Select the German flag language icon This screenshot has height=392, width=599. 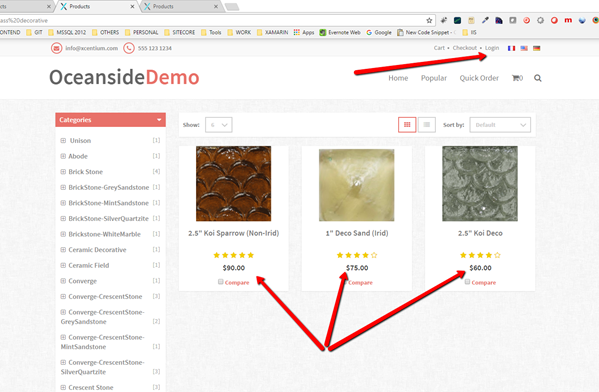(536, 48)
